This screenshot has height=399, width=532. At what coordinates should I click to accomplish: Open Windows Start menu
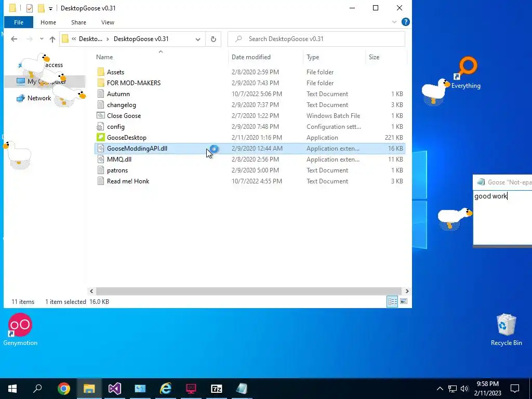pyautogui.click(x=12, y=389)
